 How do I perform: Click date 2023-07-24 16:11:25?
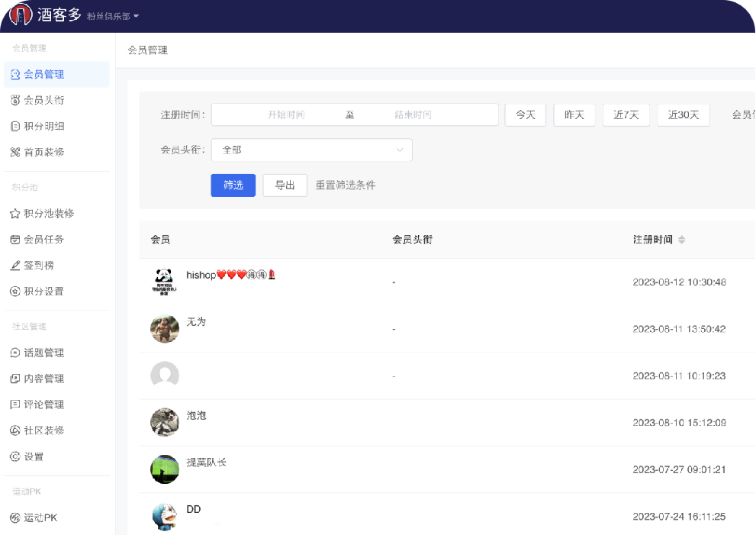pyautogui.click(x=680, y=517)
